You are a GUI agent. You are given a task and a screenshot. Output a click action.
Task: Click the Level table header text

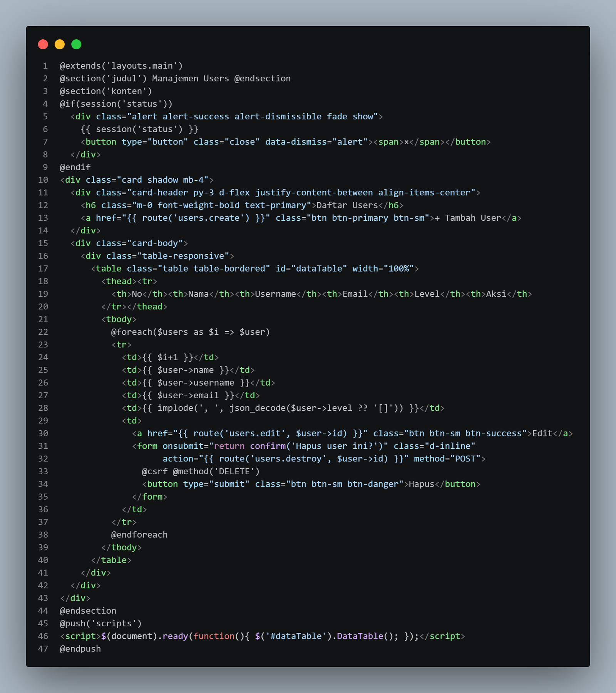(x=427, y=294)
